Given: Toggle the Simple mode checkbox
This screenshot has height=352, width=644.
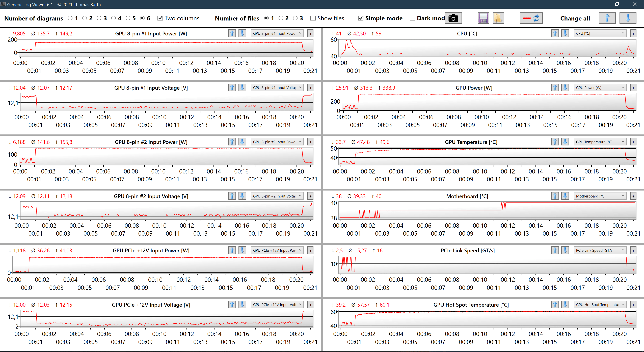Looking at the screenshot, I should [361, 18].
